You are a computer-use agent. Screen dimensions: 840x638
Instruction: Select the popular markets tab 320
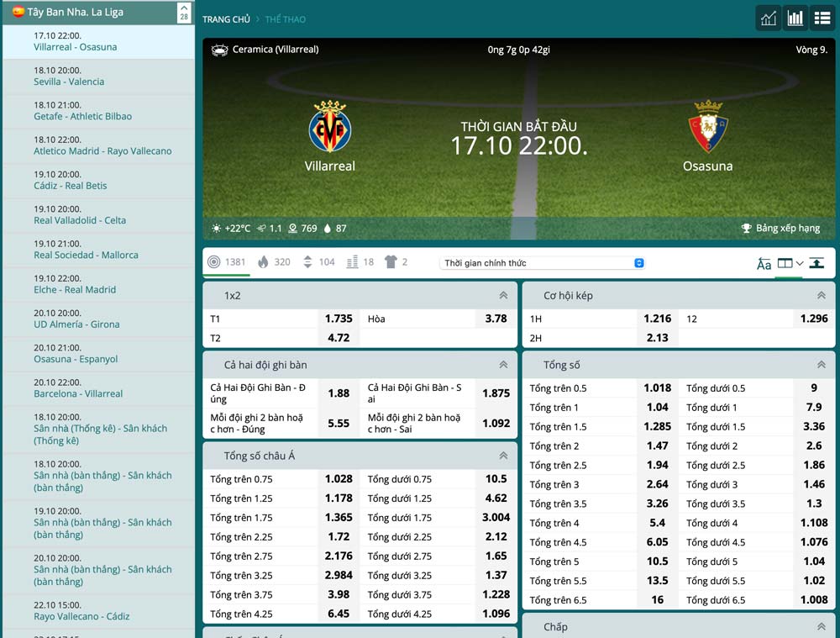tap(274, 262)
